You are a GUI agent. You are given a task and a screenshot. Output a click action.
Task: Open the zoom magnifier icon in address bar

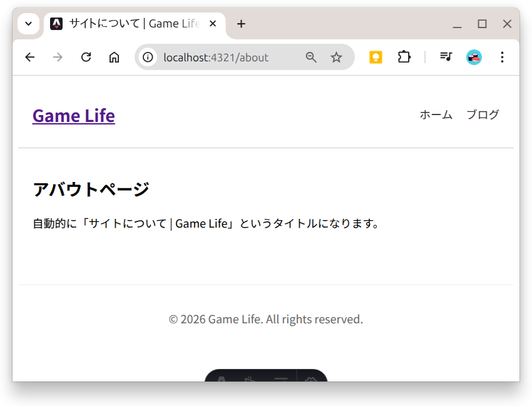pos(311,58)
